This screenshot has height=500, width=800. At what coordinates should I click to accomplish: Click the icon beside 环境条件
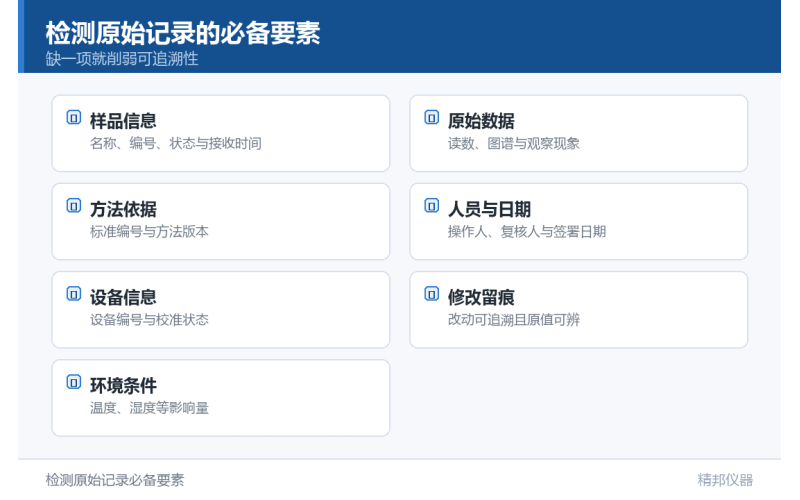(x=73, y=382)
